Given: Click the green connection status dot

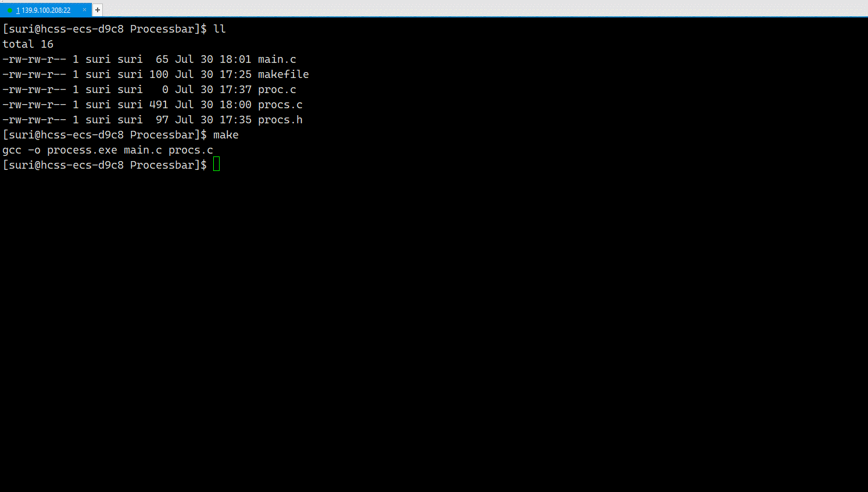Looking at the screenshot, I should (x=10, y=10).
